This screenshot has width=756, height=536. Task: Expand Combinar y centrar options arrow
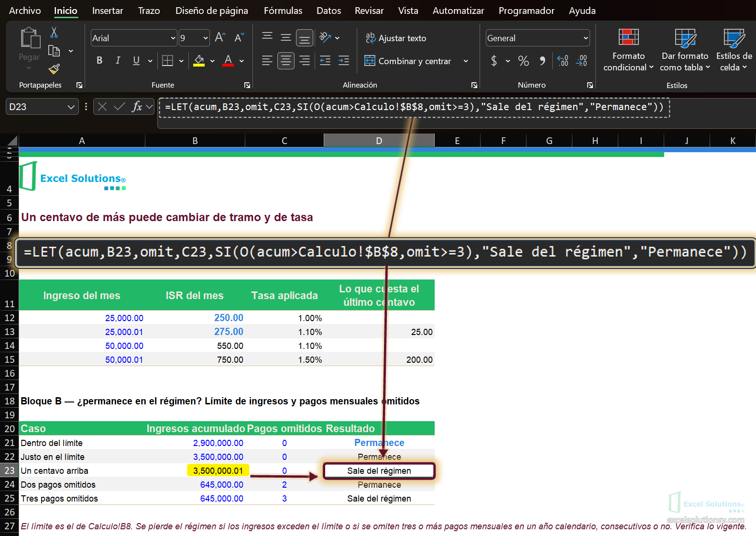click(x=466, y=61)
